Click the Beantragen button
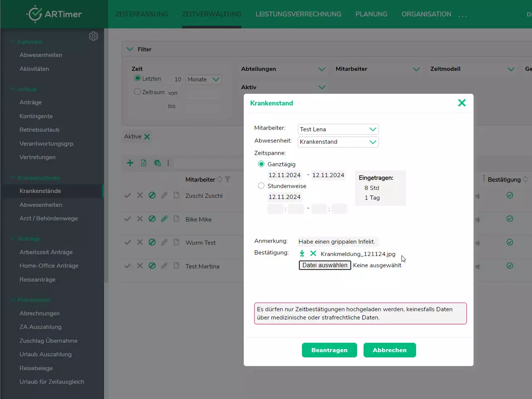The height and width of the screenshot is (399, 532). (330, 350)
